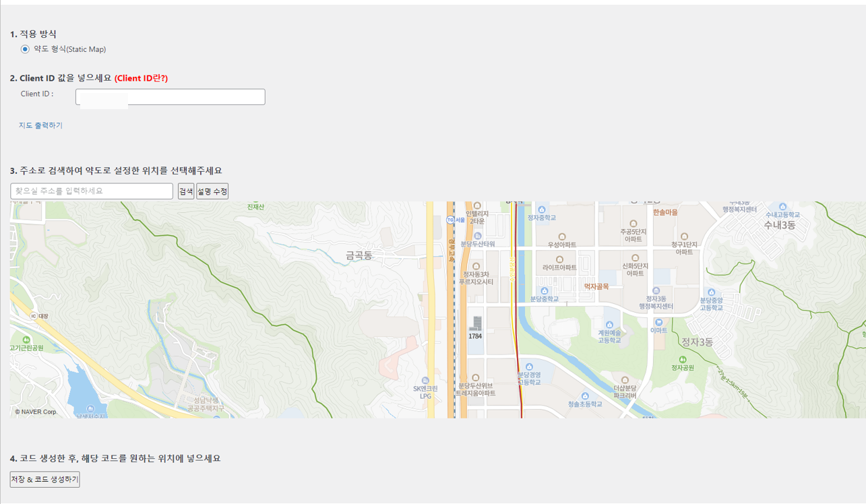The image size is (866, 504).
Task: Click the 수내3동 district label
Action: click(779, 225)
